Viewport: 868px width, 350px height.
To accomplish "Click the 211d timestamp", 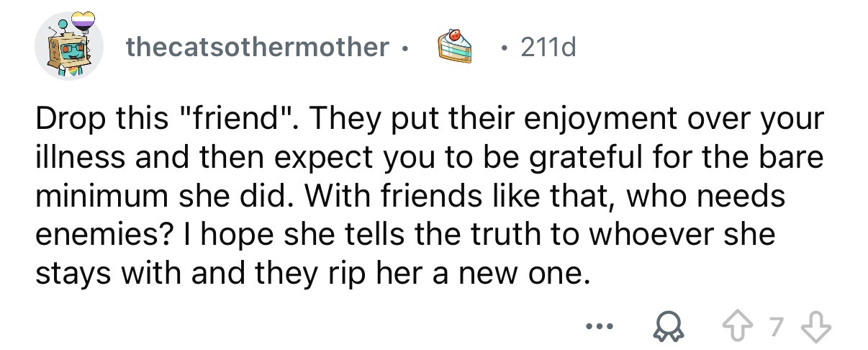I will coord(548,48).
